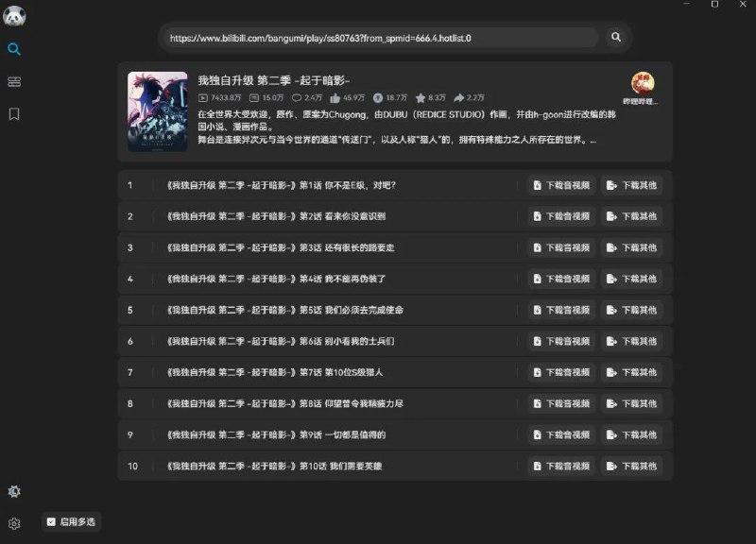Click the danmaku count 15.0万
This screenshot has width=756, height=544.
pos(266,98)
